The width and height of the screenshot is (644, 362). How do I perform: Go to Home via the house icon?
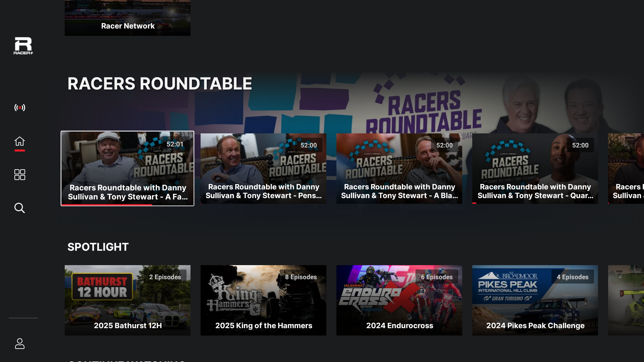(20, 141)
